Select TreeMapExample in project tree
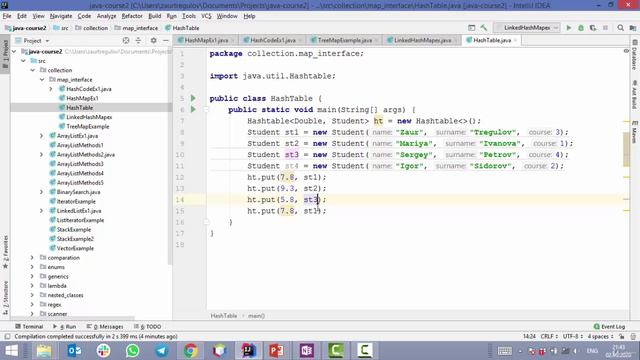This screenshot has height=360, width=640. (x=87, y=127)
